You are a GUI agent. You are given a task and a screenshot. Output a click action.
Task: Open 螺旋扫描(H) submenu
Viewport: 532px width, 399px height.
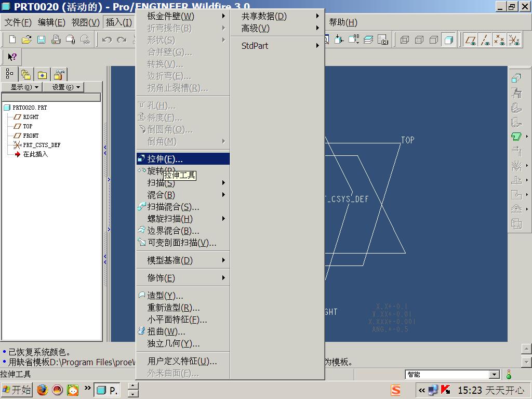183,219
